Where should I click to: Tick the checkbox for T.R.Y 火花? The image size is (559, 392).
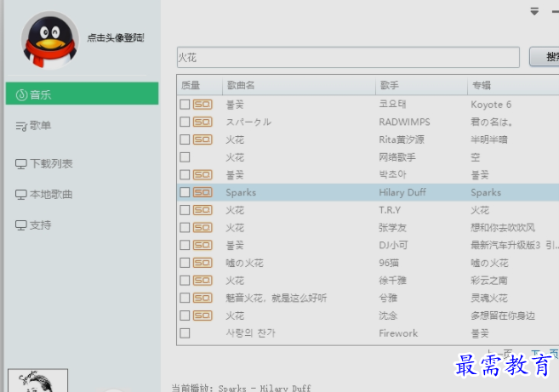click(x=185, y=210)
